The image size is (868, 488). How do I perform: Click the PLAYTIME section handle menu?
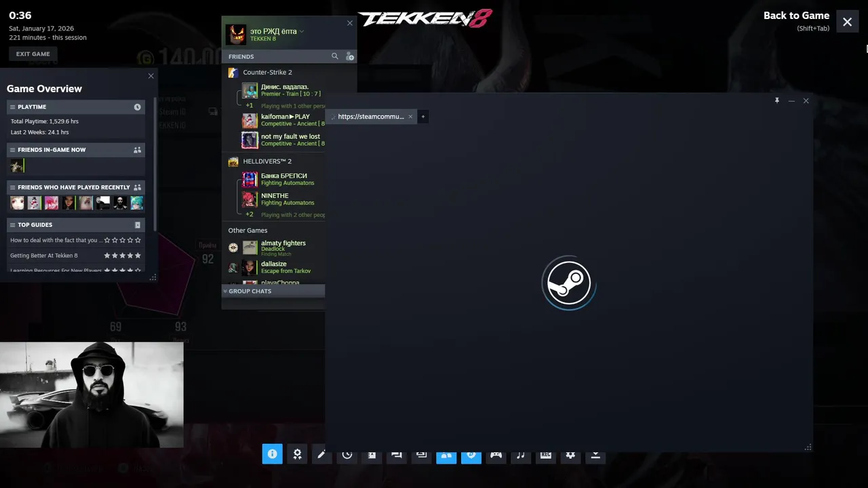[x=12, y=107]
